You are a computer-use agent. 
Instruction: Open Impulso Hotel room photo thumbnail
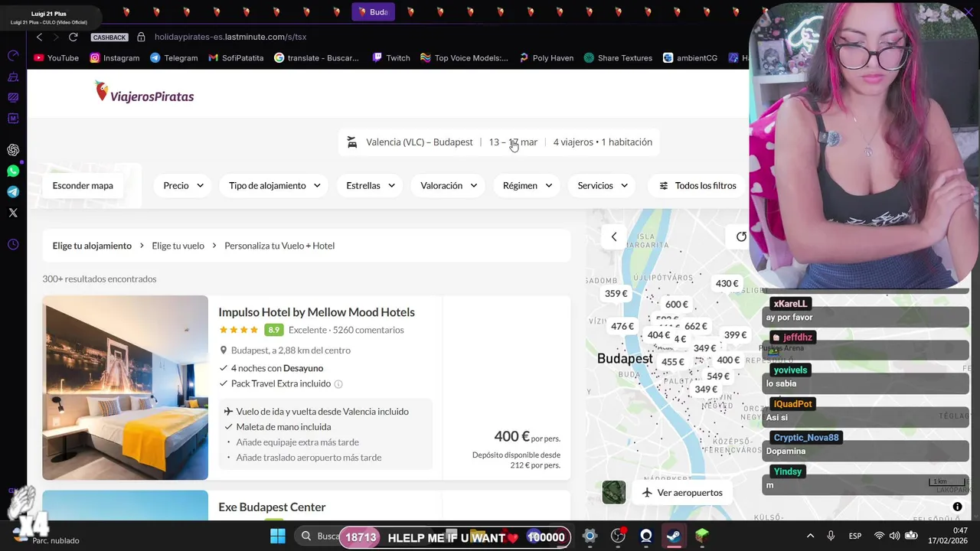[x=125, y=387]
